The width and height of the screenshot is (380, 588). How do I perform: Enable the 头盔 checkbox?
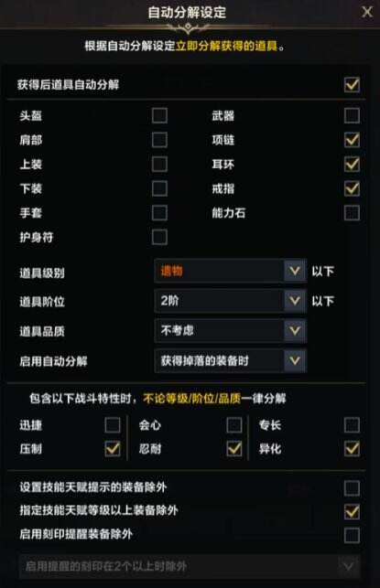(x=159, y=115)
